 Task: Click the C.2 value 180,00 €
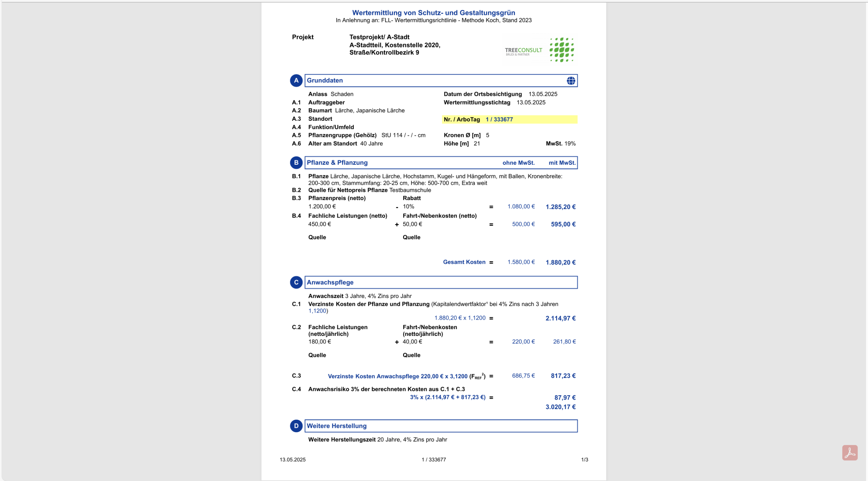(x=319, y=342)
